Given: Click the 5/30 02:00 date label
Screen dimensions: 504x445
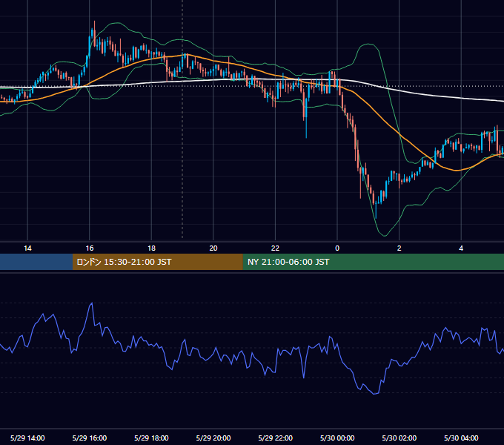Looking at the screenshot, I should [x=399, y=438].
